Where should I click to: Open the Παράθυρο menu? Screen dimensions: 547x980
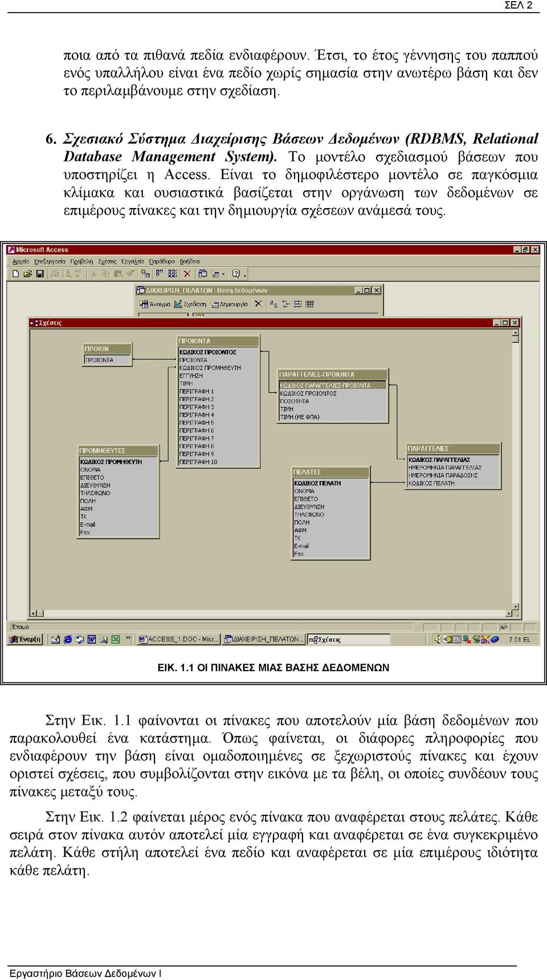pyautogui.click(x=162, y=262)
